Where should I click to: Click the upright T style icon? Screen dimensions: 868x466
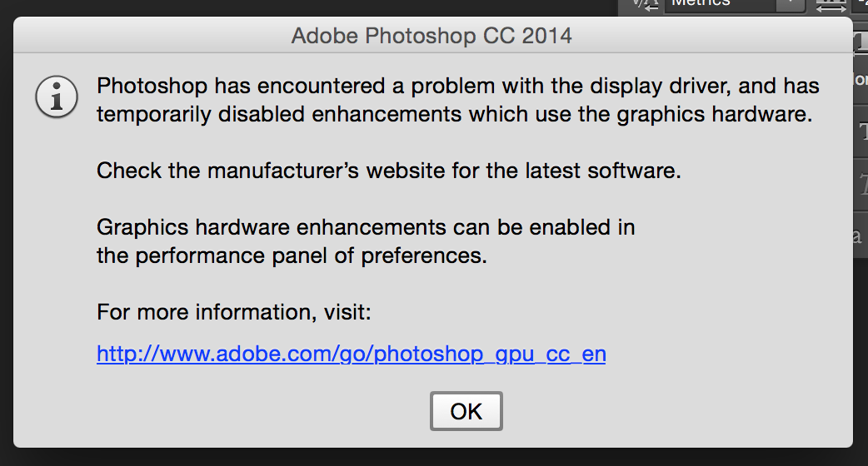(862, 131)
